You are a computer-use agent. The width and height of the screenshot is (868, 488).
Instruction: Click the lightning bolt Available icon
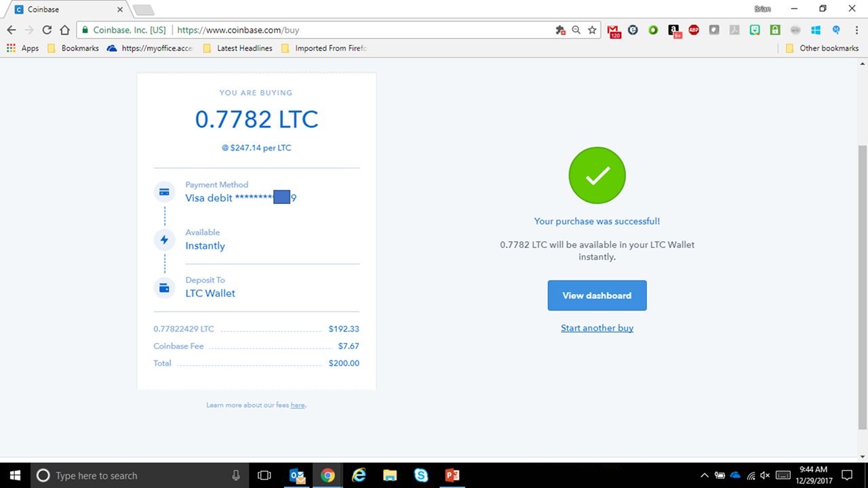(x=164, y=240)
